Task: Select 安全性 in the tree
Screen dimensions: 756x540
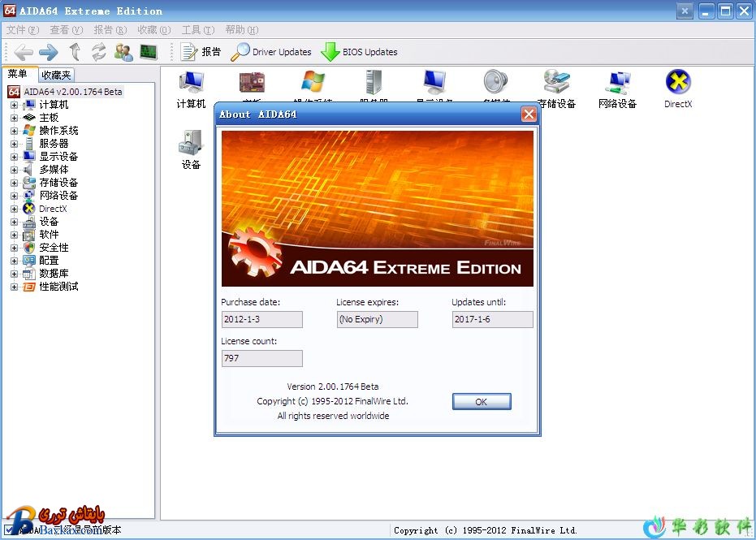Action: pyautogui.click(x=54, y=248)
